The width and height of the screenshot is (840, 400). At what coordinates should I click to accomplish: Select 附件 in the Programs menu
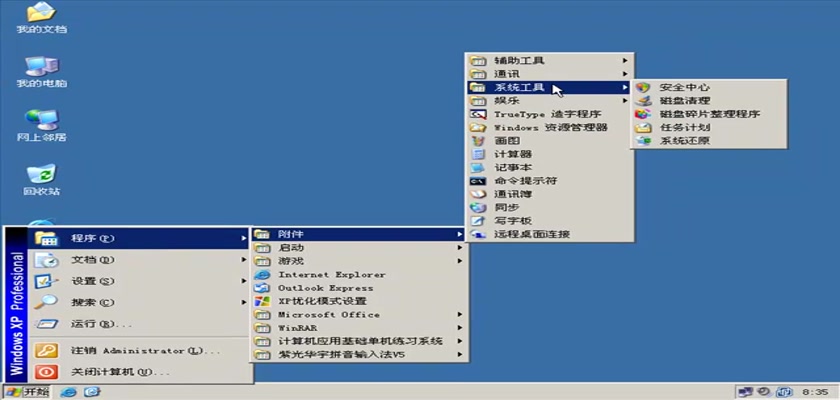359,234
